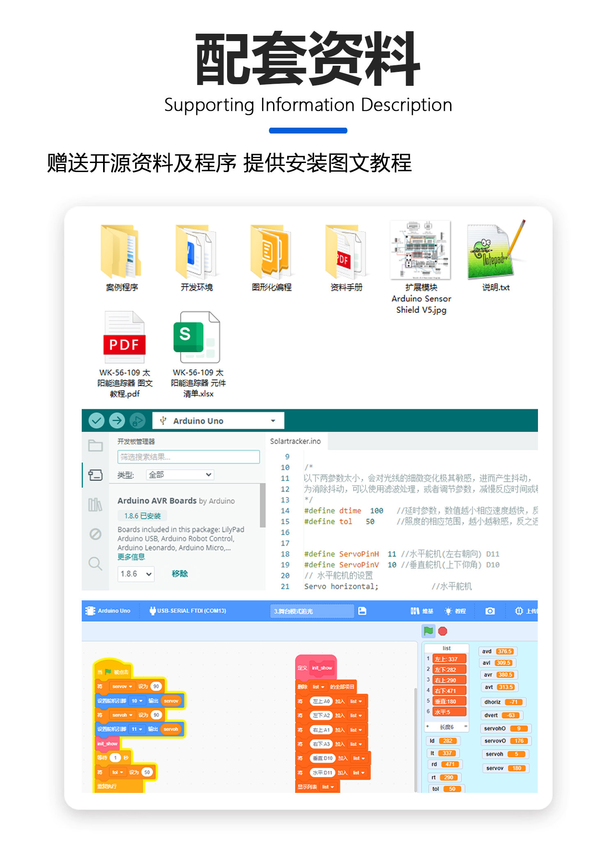Open the Library Manager books icon
Screen dimensions: 616x843
(x=95, y=505)
